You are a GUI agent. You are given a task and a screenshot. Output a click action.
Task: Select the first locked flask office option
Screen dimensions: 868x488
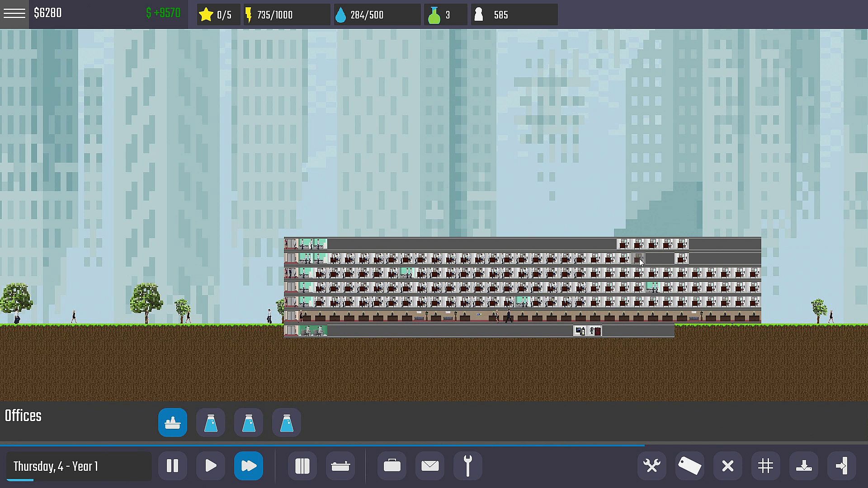click(x=211, y=422)
